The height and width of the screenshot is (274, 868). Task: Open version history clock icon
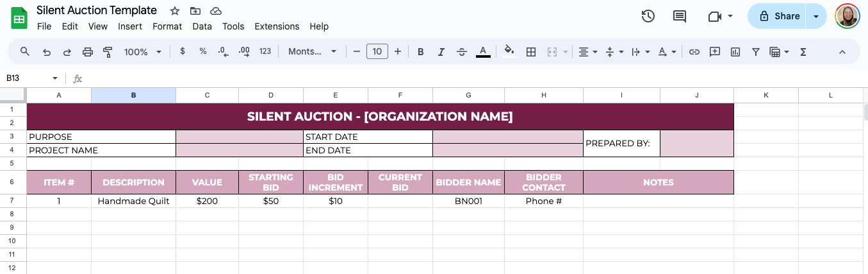click(x=648, y=17)
